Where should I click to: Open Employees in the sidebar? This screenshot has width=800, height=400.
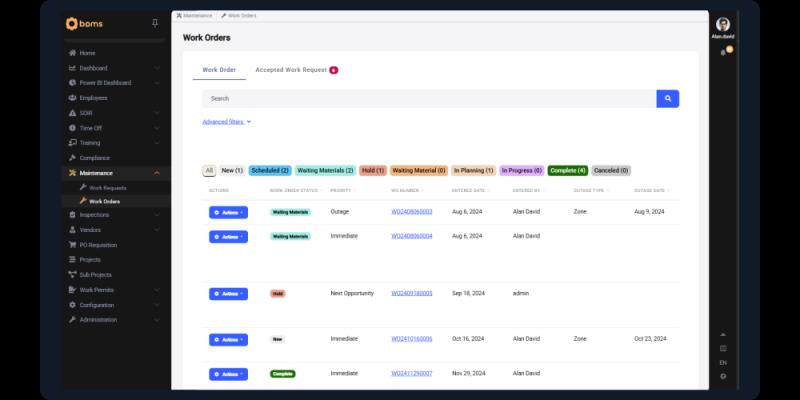point(93,98)
